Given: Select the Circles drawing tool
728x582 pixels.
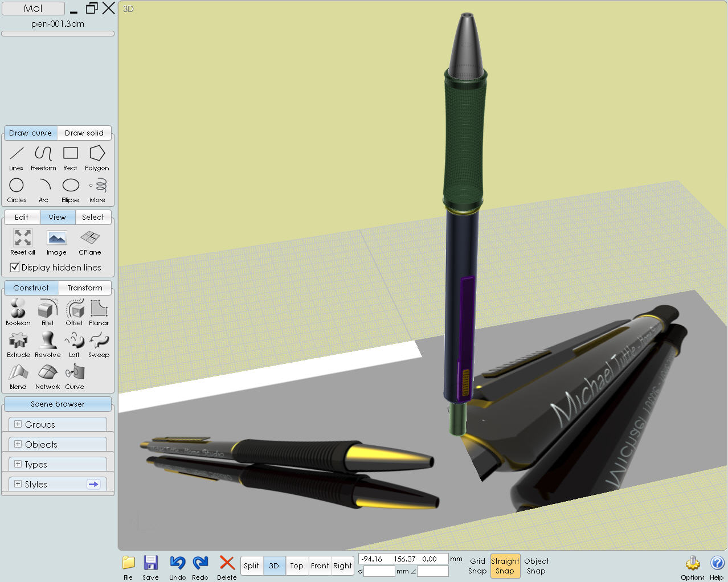Looking at the screenshot, I should click(x=17, y=190).
